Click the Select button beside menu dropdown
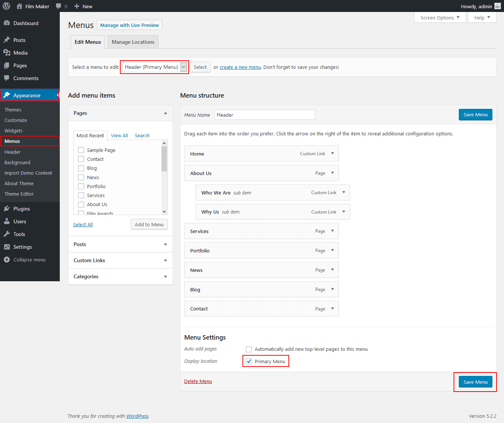 click(x=200, y=67)
